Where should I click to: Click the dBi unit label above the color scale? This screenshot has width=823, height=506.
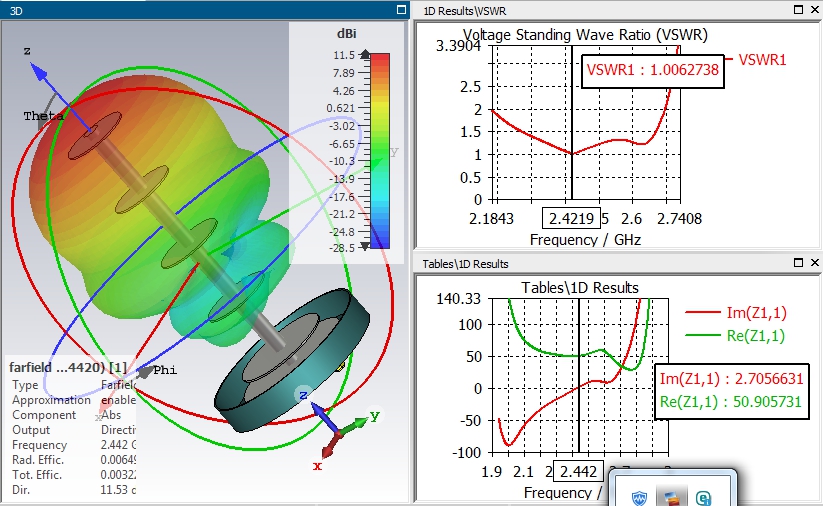[346, 34]
